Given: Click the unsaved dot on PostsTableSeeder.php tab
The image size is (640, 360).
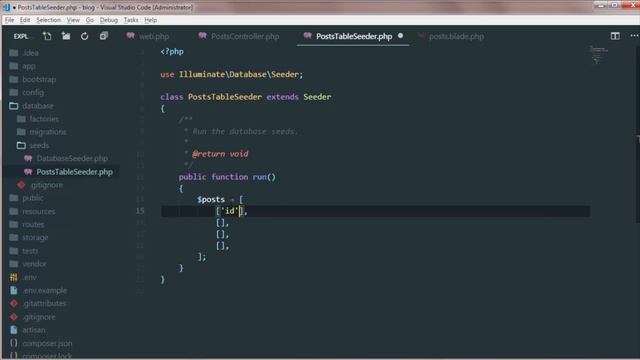Looking at the screenshot, I should (x=400, y=36).
